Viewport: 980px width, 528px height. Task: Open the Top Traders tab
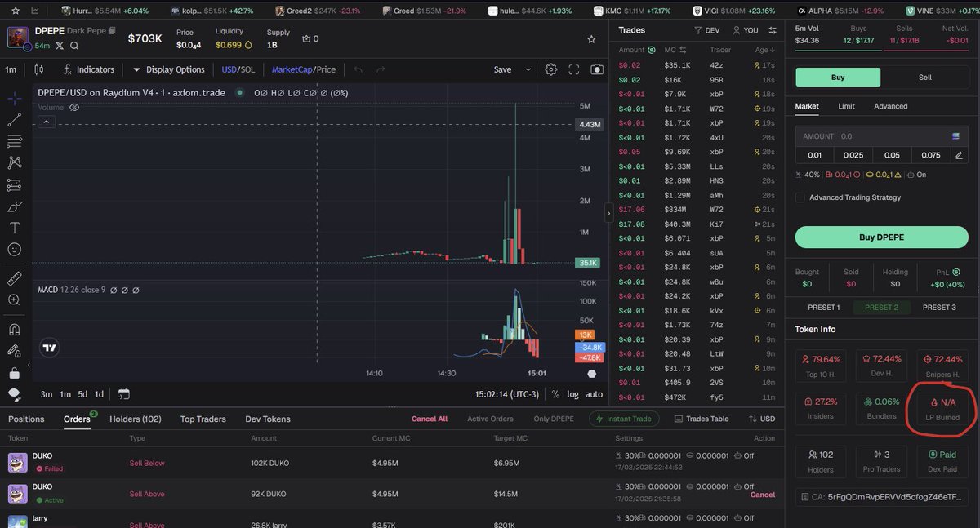[x=203, y=419]
